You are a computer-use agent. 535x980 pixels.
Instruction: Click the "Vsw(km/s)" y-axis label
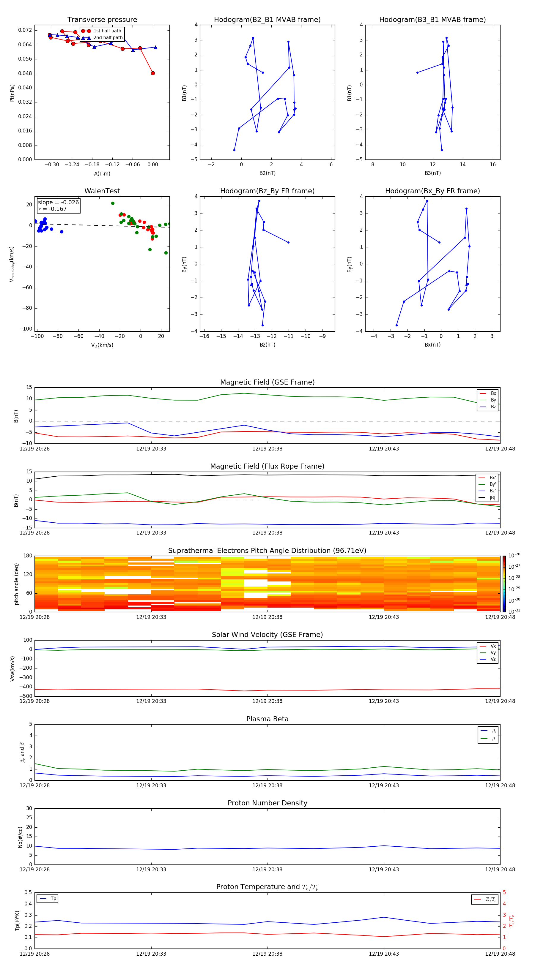click(x=12, y=668)
